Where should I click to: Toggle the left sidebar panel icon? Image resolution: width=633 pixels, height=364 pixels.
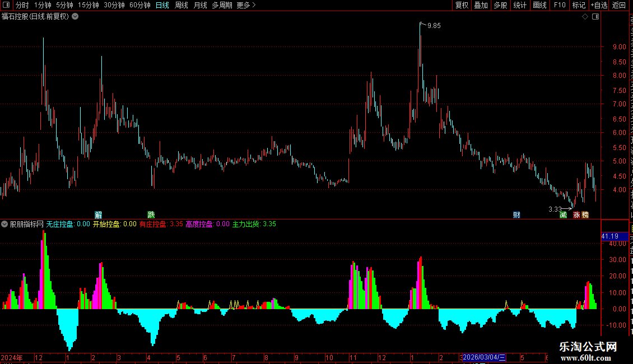[x=6, y=5]
